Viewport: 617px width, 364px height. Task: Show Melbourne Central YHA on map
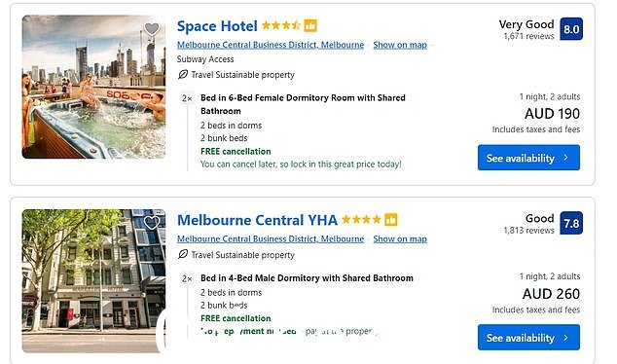(x=400, y=238)
